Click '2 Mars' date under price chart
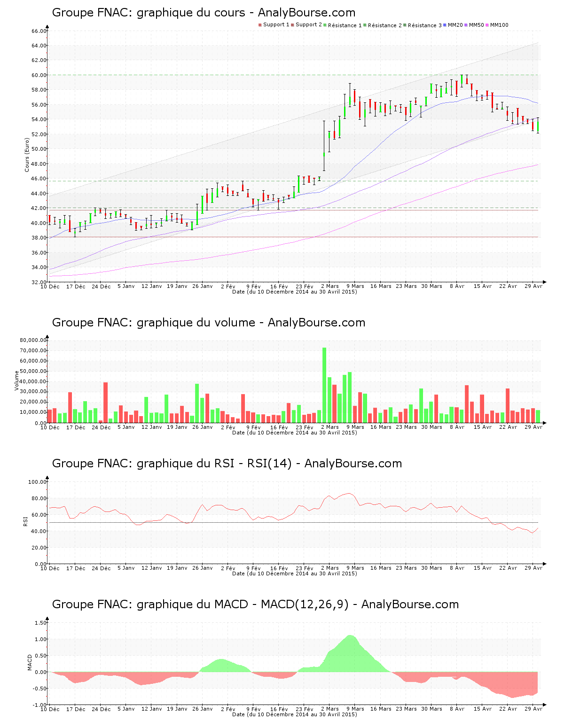The height and width of the screenshot is (728, 564). point(330,286)
